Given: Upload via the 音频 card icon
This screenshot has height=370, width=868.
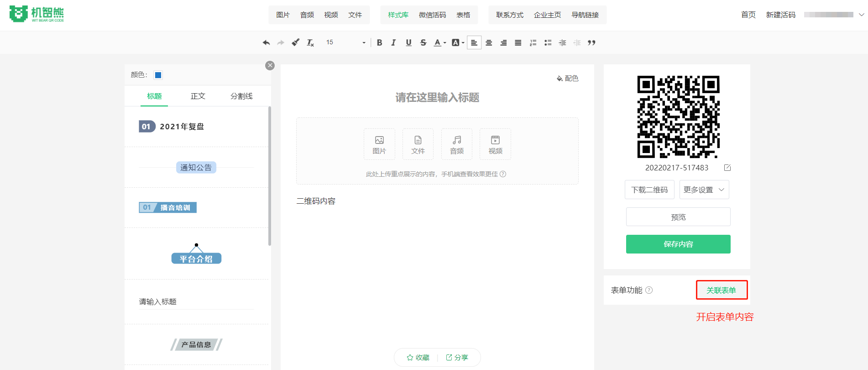Looking at the screenshot, I should 457,144.
